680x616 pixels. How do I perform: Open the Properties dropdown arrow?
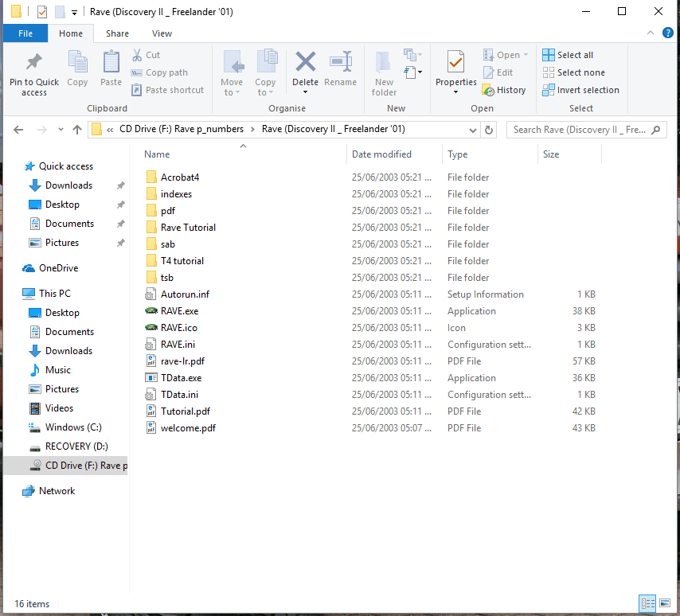[x=455, y=92]
